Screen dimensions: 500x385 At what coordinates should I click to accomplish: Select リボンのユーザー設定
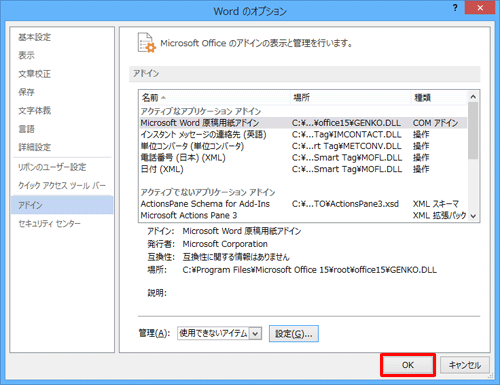[x=52, y=167]
